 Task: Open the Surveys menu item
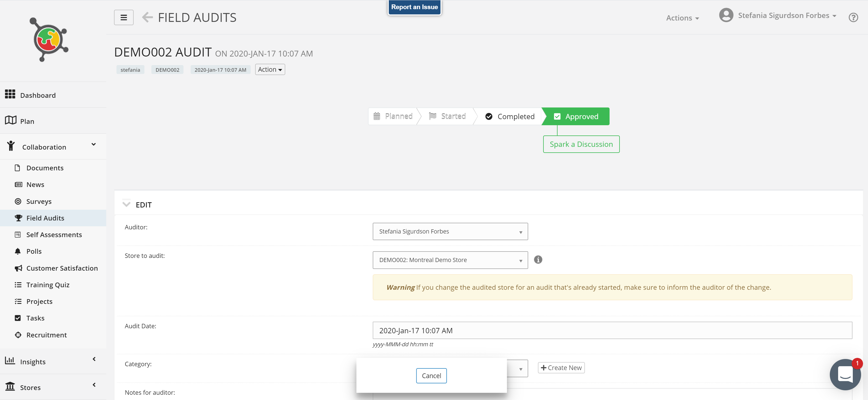(x=39, y=201)
